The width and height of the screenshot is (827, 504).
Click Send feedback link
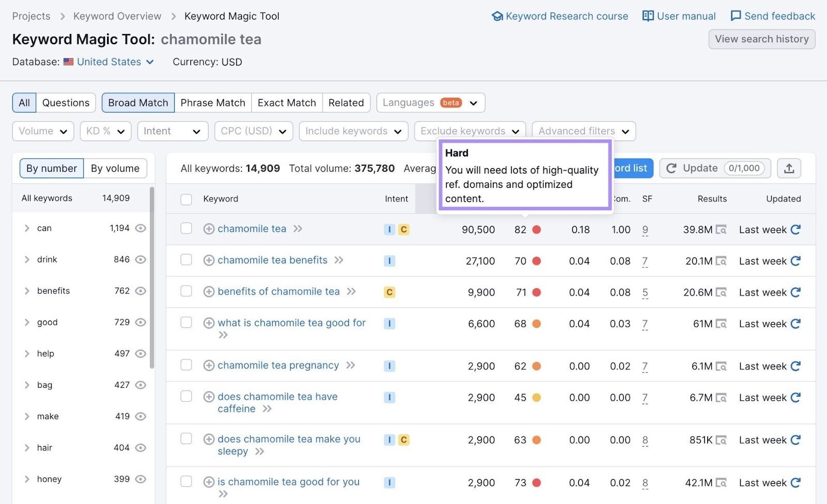pyautogui.click(x=773, y=16)
